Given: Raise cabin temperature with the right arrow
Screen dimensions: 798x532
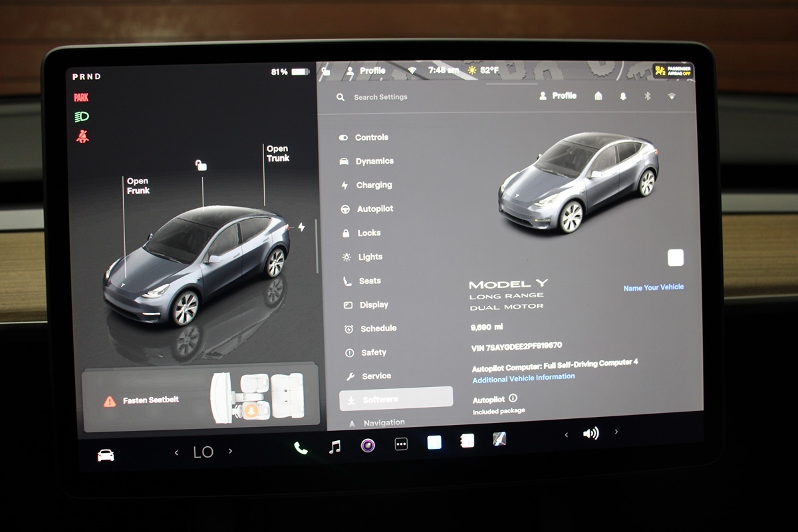Looking at the screenshot, I should tap(230, 451).
